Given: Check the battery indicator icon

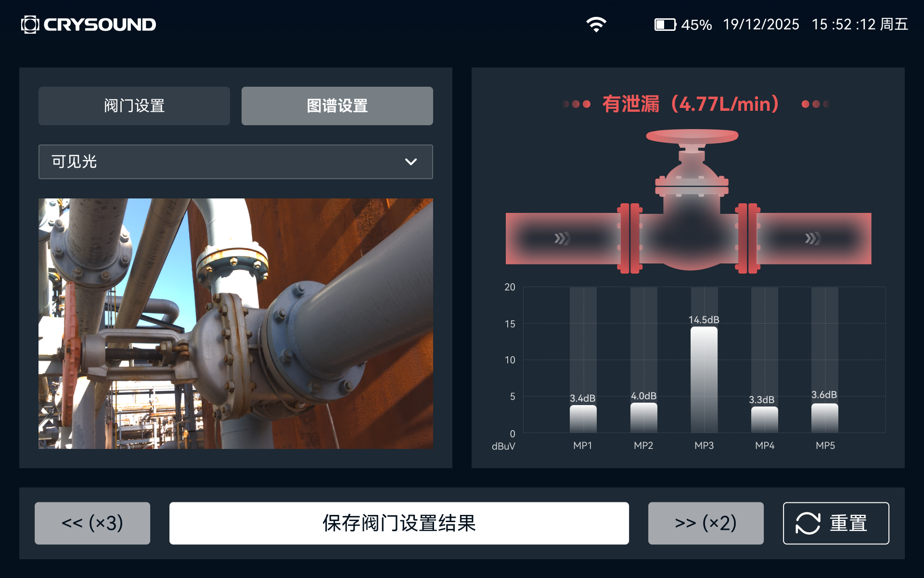Looking at the screenshot, I should point(665,24).
